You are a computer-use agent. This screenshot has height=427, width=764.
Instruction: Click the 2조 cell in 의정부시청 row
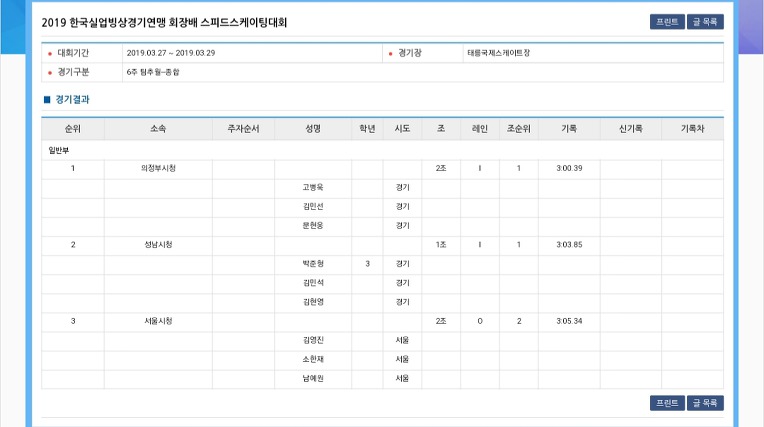point(441,168)
